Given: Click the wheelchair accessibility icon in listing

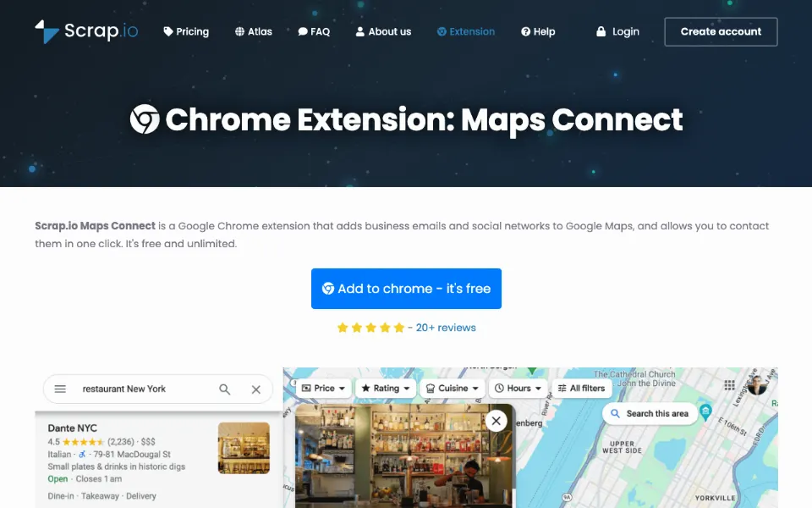Looking at the screenshot, I should coord(82,454).
